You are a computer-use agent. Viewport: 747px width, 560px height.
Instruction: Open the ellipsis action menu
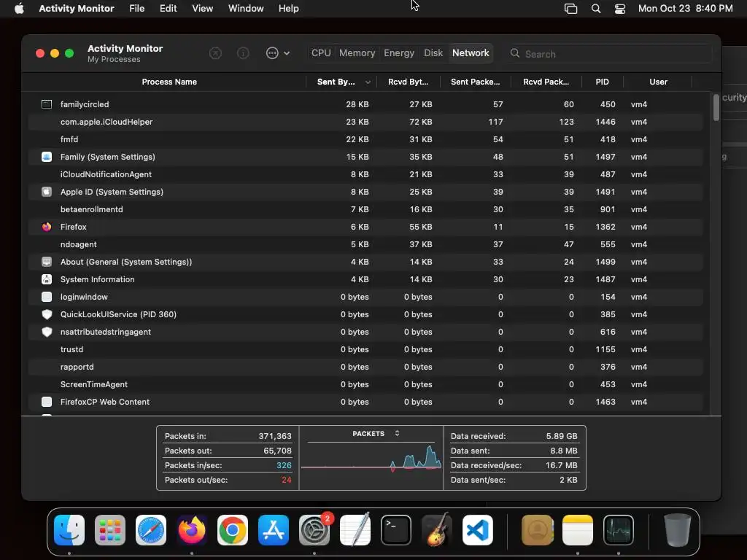click(278, 53)
